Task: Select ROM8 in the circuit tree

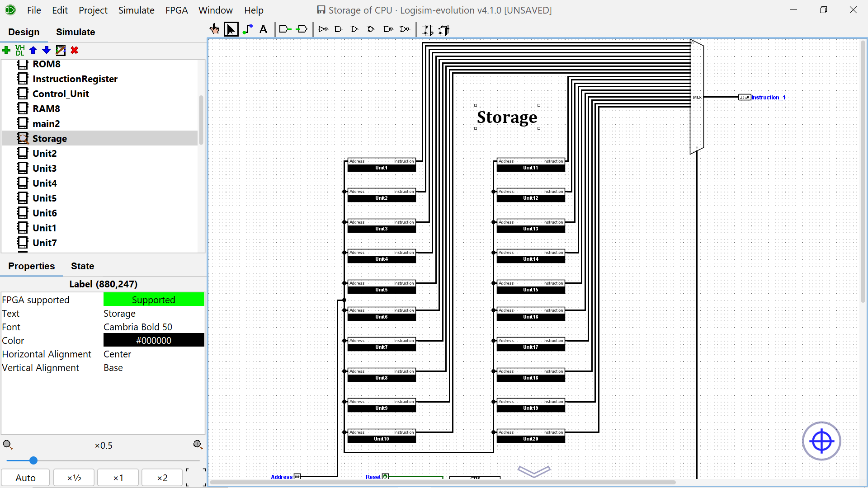Action: pyautogui.click(x=46, y=64)
